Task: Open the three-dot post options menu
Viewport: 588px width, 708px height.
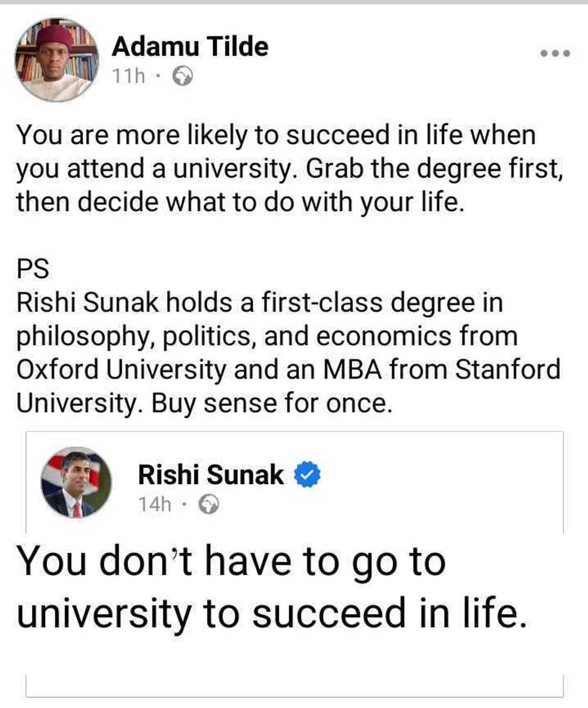Action: [x=555, y=53]
